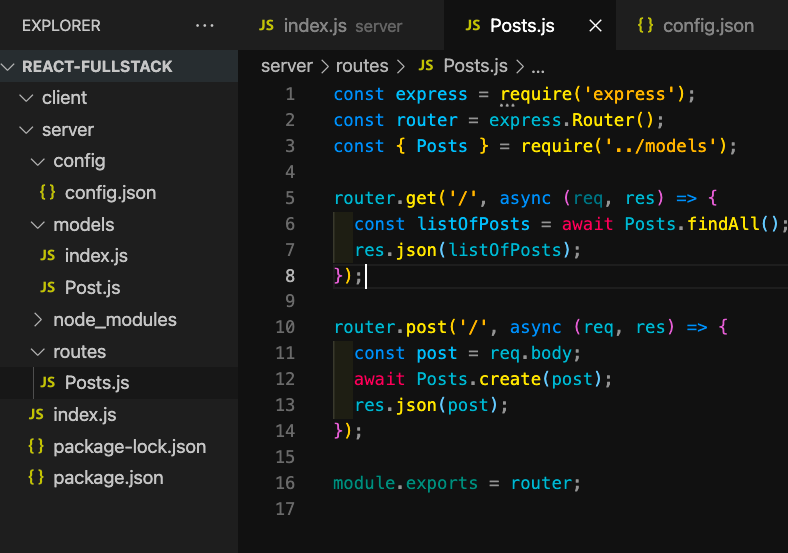Click 'server' in the breadcrumb path

click(286, 66)
